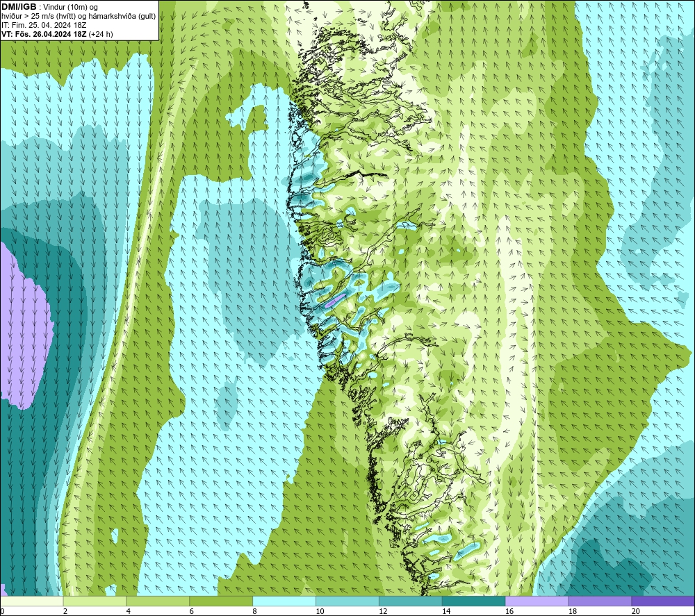Click the 16-18 m/s light purple legend swatch
Viewport: 695px width, 616px height.
click(x=537, y=601)
